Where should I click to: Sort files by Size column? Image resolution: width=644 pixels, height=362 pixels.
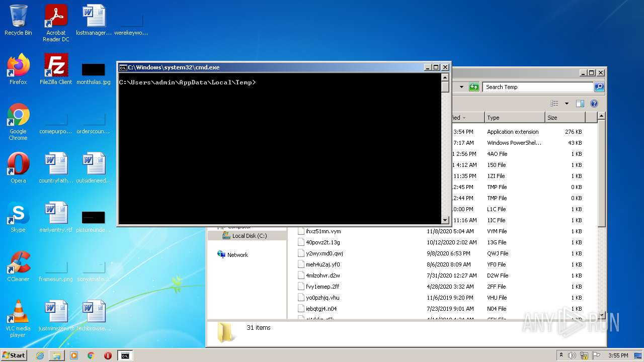[566, 118]
